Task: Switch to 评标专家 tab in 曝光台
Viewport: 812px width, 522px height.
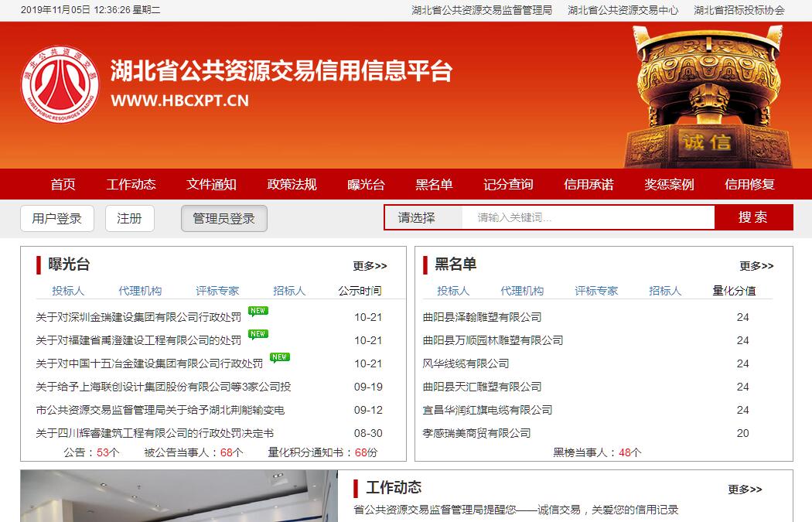Action: pos(217,291)
